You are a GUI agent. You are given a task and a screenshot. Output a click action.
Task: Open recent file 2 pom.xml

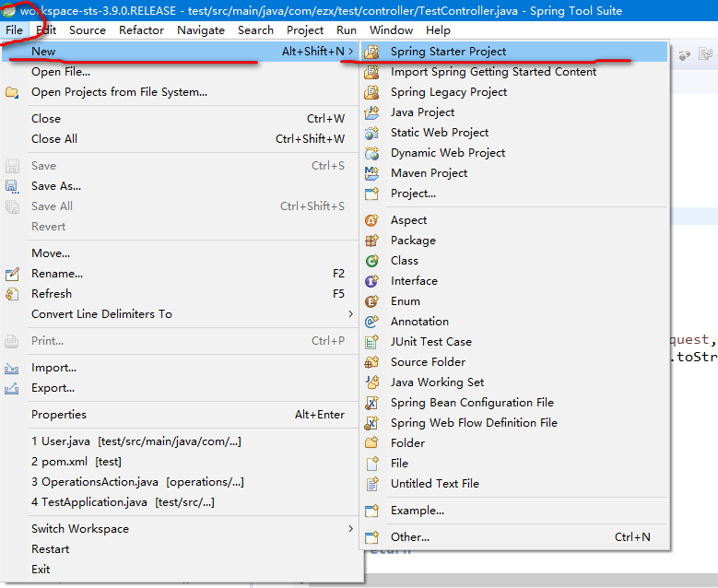180,462
